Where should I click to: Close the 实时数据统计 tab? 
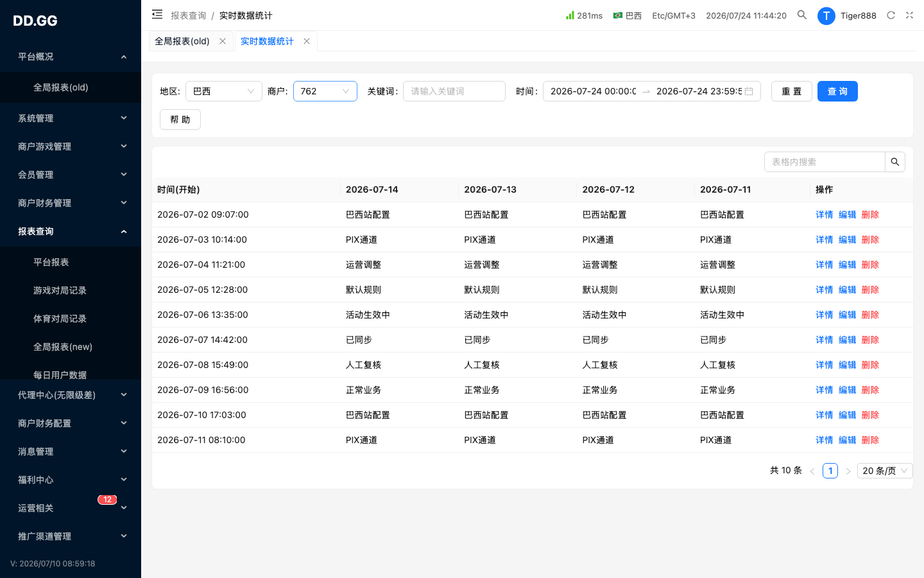(307, 41)
